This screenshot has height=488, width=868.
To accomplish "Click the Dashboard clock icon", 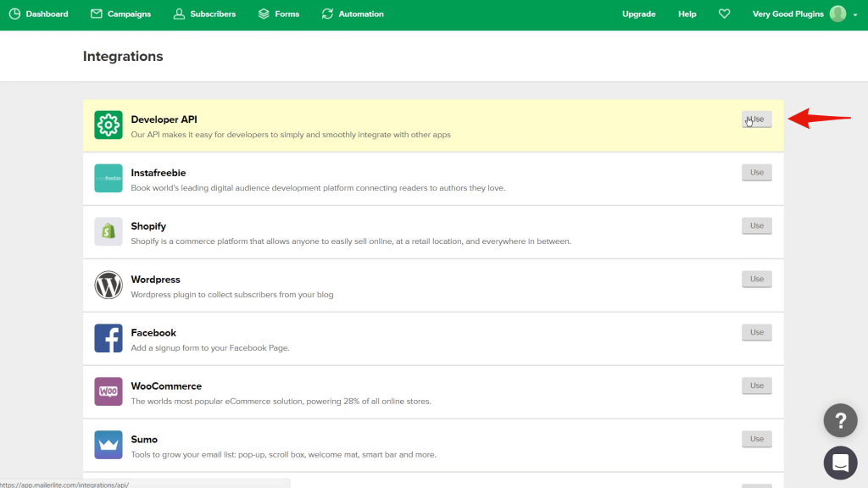I will tap(15, 14).
